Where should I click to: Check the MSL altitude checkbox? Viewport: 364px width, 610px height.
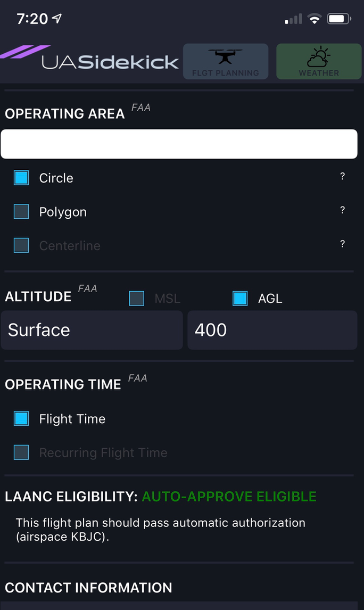pos(137,299)
